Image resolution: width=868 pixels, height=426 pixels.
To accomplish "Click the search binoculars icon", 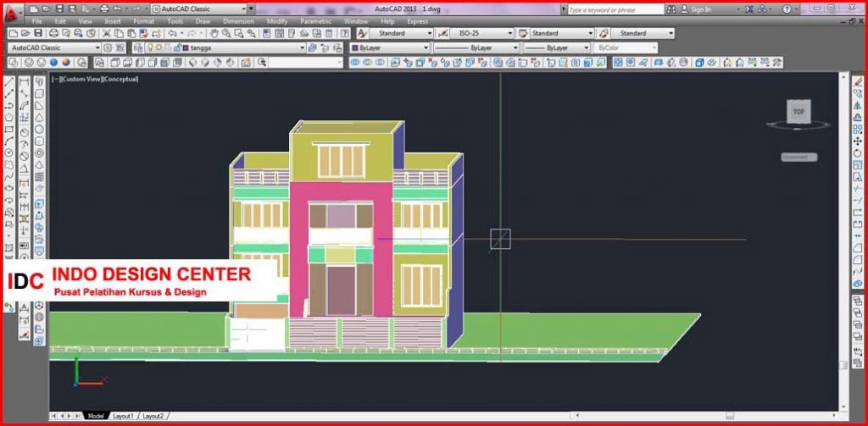I will 671,9.
